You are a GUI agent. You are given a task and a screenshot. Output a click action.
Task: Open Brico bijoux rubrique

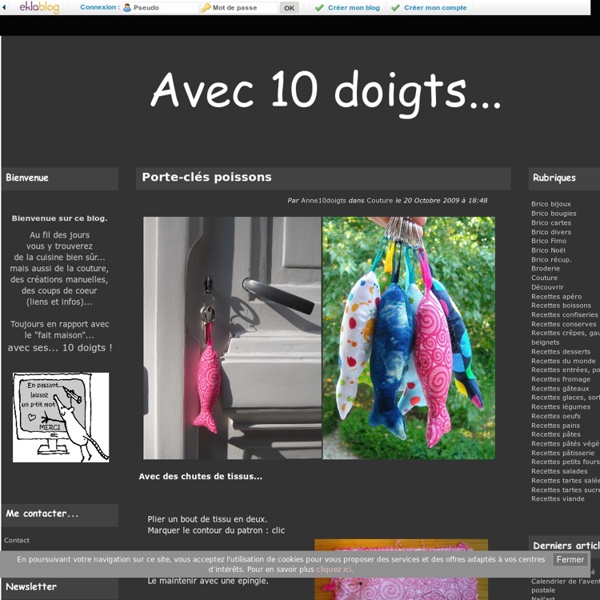point(551,204)
